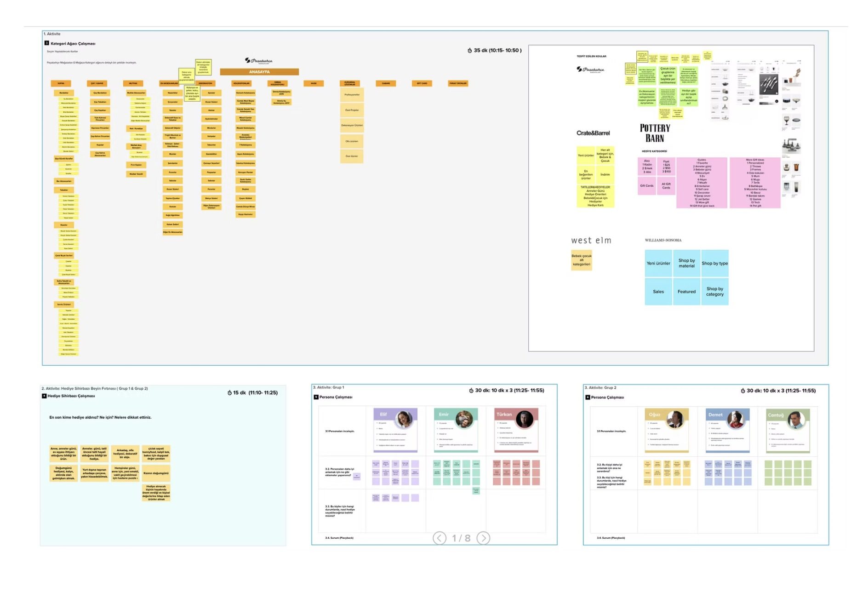Click the 1 / 8 page counter

(461, 538)
